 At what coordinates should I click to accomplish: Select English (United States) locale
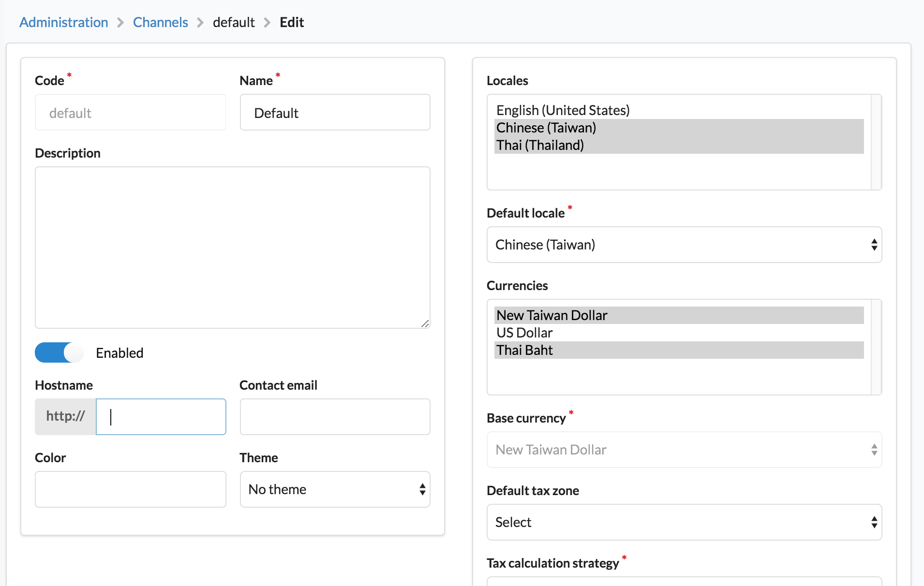[x=563, y=110]
